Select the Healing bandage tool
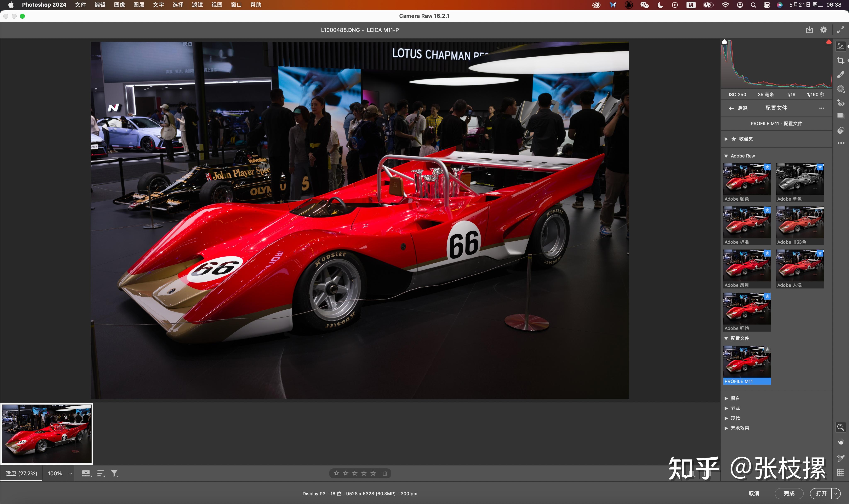This screenshot has height=504, width=849. click(x=841, y=74)
